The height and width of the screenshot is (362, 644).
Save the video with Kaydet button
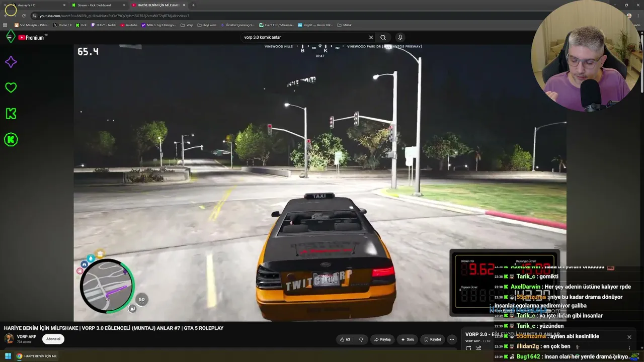click(433, 339)
